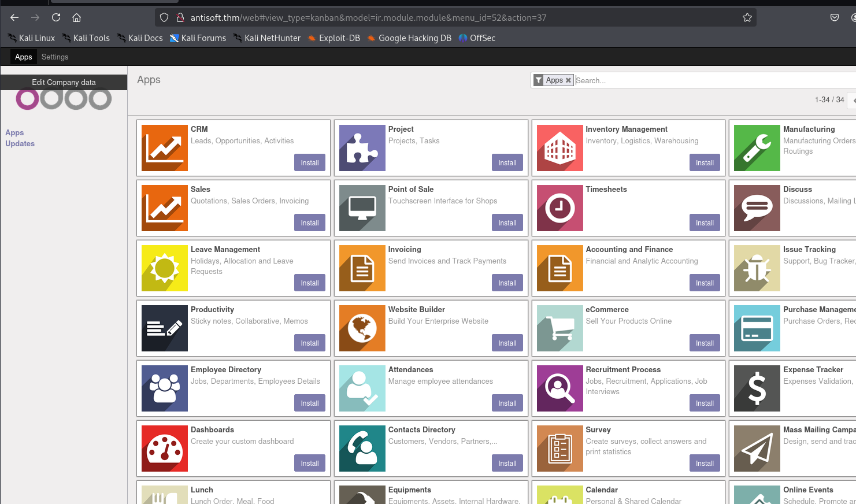Go to browser home page
This screenshot has height=504, width=856.
pyautogui.click(x=76, y=17)
